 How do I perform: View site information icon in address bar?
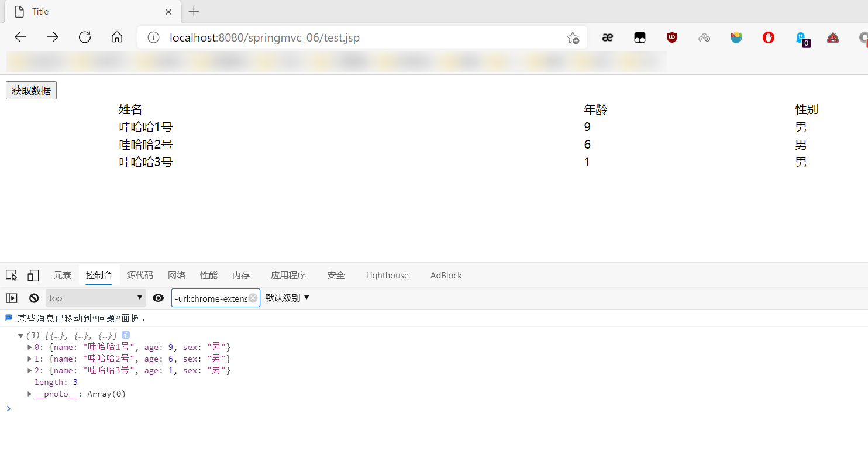point(153,38)
